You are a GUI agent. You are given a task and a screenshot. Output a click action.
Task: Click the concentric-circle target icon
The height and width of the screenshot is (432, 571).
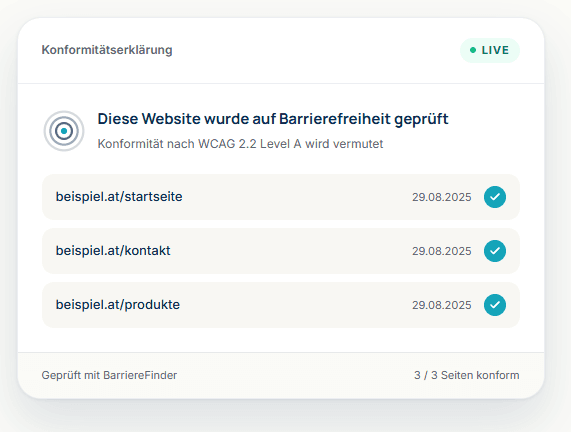(64, 131)
